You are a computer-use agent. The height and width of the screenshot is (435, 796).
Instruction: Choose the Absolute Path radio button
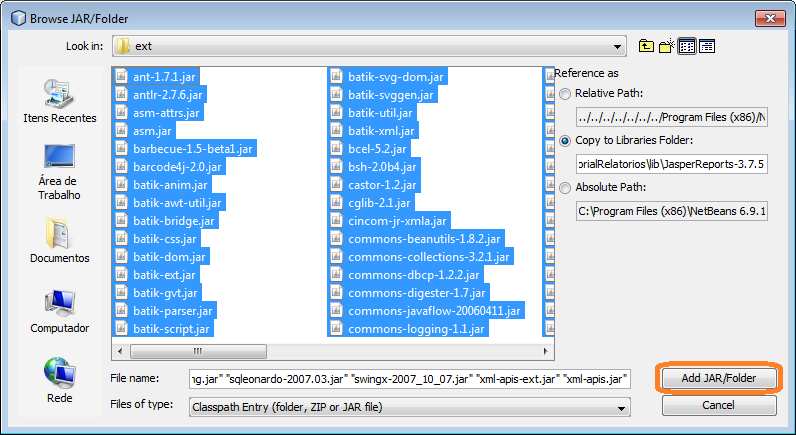[567, 187]
